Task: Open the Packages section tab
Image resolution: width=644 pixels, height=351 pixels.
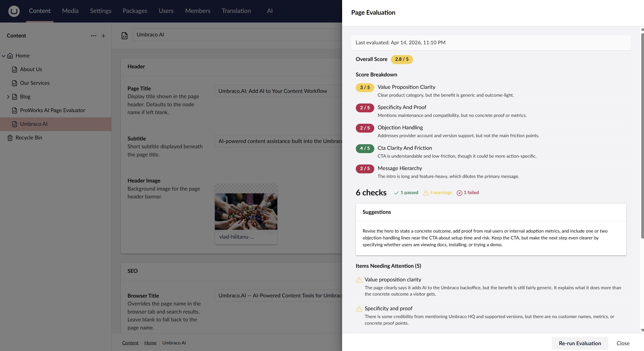Action: pyautogui.click(x=135, y=11)
